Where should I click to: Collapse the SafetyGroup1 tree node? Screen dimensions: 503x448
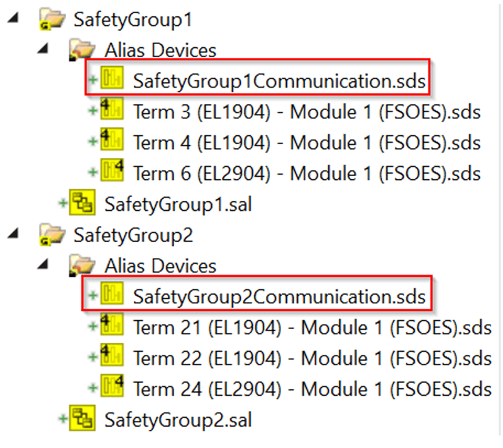point(13,18)
